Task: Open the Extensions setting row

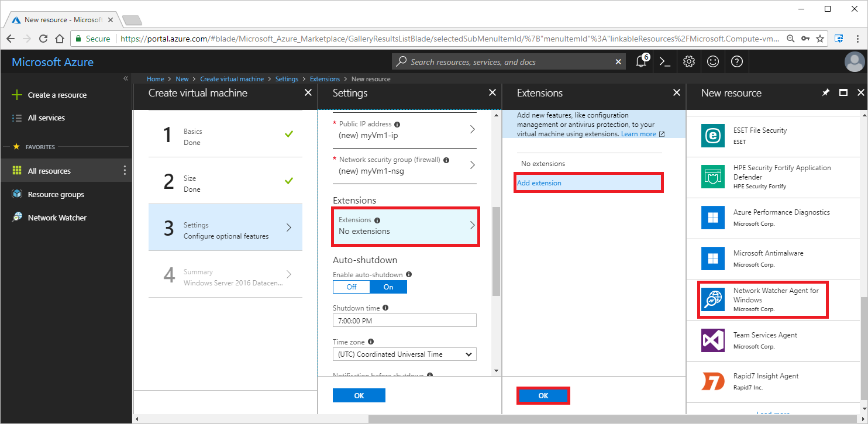Action: coord(406,226)
